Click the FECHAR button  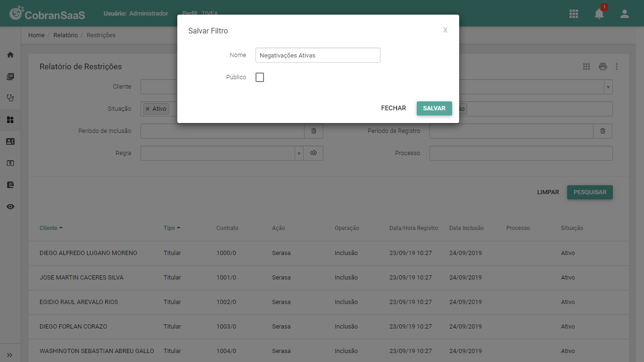[x=394, y=108]
